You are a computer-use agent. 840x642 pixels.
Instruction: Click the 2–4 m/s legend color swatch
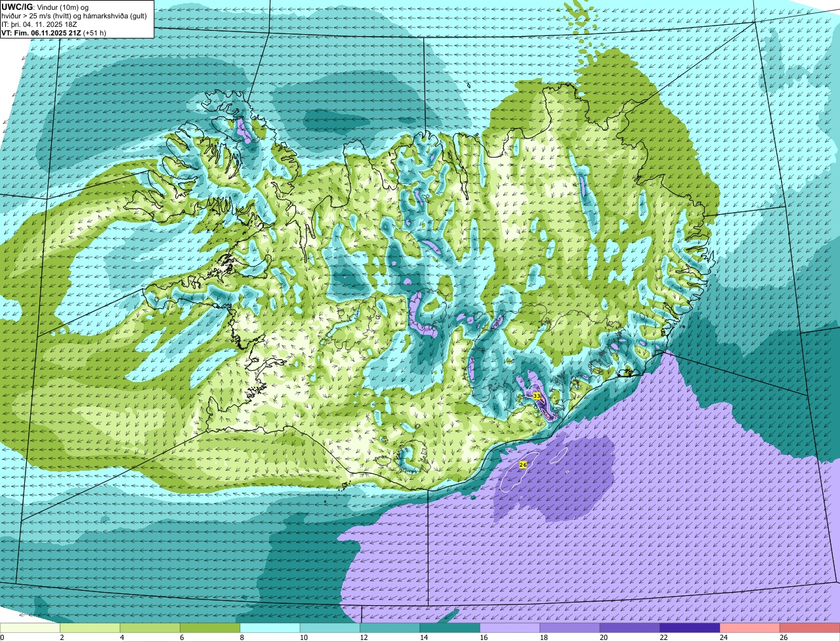click(90, 628)
